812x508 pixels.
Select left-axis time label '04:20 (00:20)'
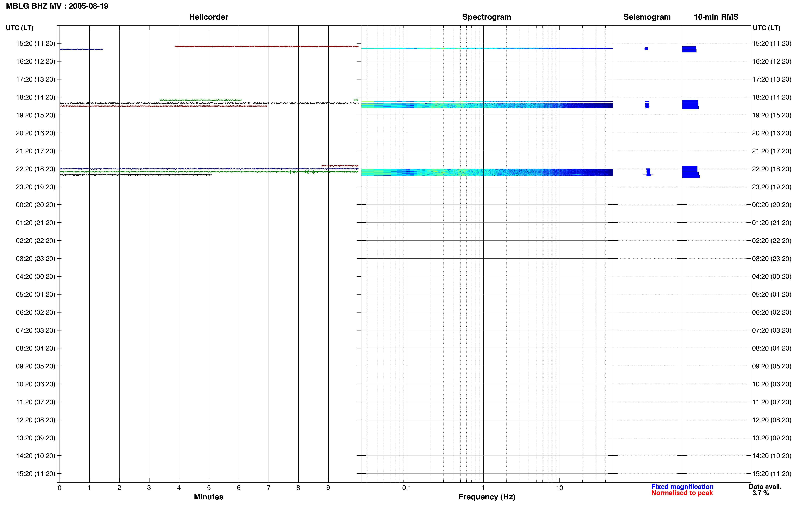pos(35,277)
